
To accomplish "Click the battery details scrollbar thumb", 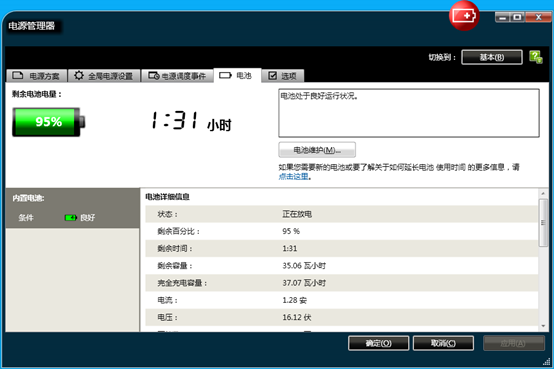I will [543, 223].
